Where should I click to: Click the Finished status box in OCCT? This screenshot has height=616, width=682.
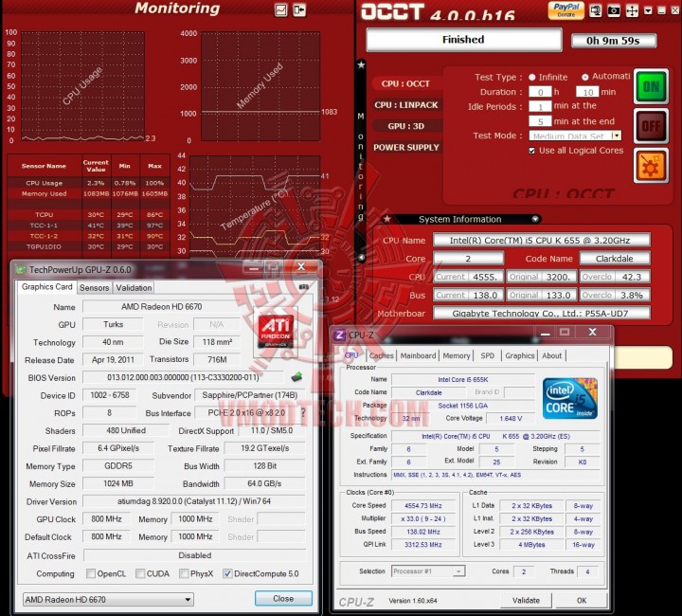tap(463, 40)
